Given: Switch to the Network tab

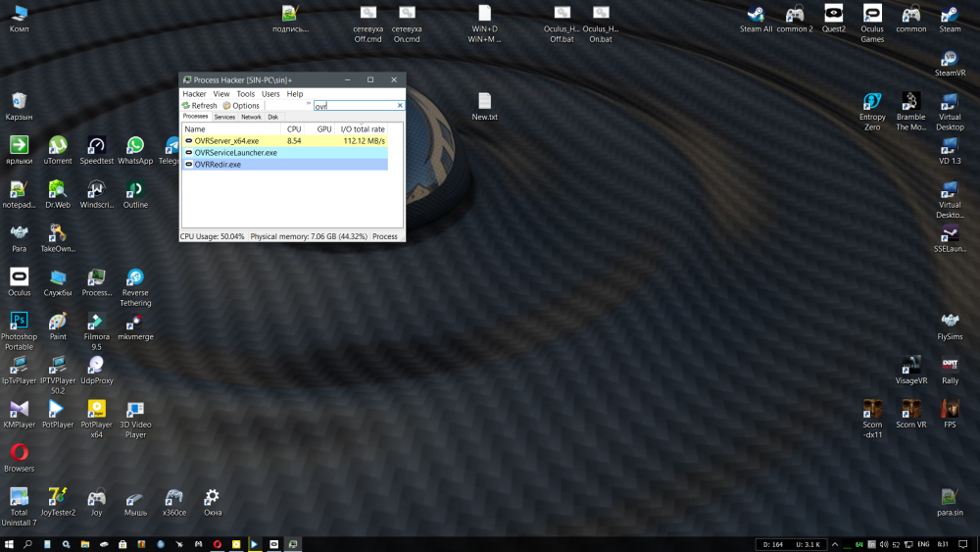Looking at the screenshot, I should pyautogui.click(x=251, y=117).
